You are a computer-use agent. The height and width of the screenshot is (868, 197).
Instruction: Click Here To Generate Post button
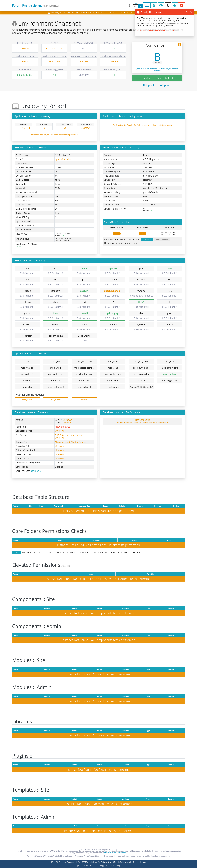(x=157, y=78)
